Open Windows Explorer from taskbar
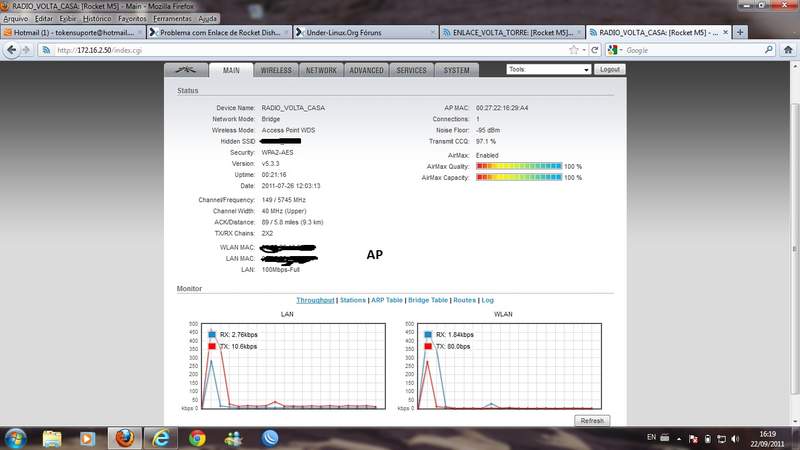800x450 pixels. [x=52, y=438]
